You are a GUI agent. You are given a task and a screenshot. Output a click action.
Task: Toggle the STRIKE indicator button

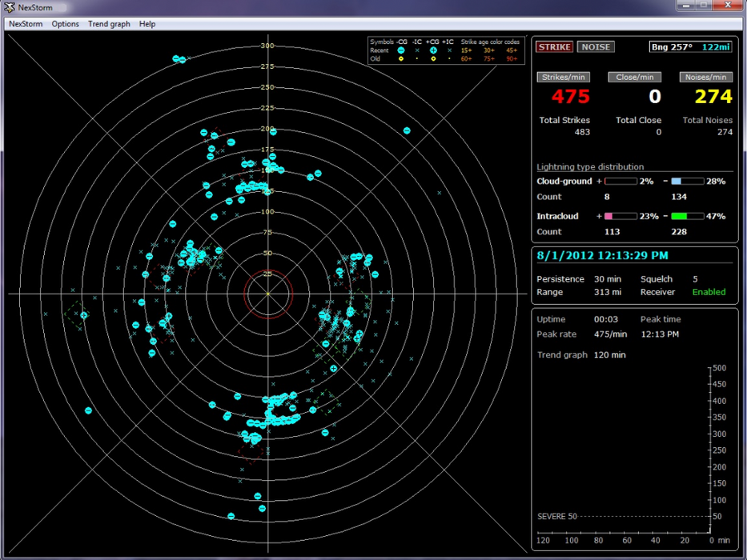coord(554,47)
